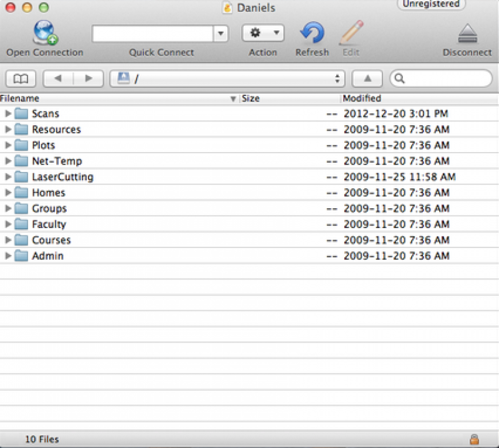Click the Net-Temp folder name

57,161
